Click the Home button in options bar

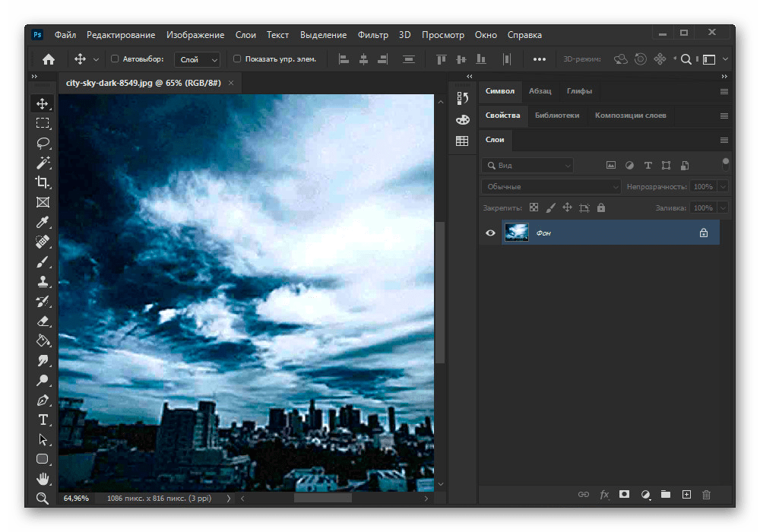click(49, 59)
